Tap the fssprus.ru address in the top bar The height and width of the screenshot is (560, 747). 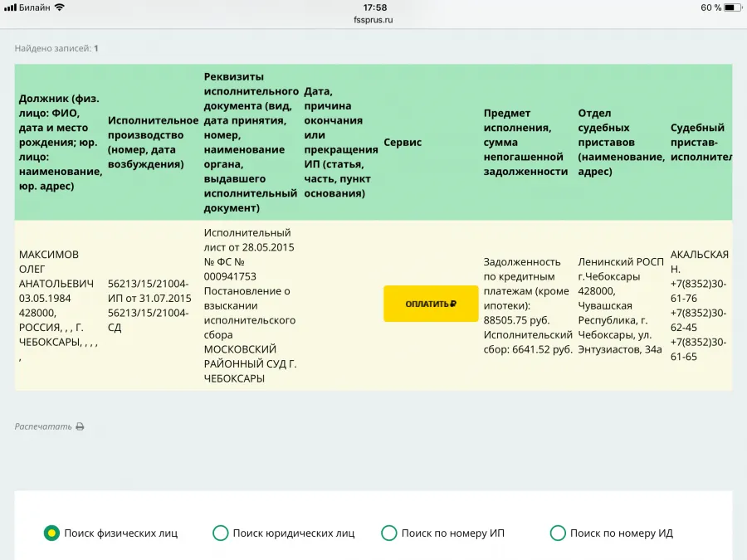pos(373,20)
